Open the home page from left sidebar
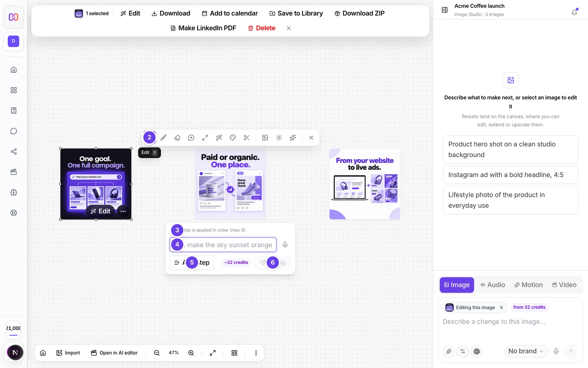Screen dimensions: 588x368 pyautogui.click(x=14, y=70)
